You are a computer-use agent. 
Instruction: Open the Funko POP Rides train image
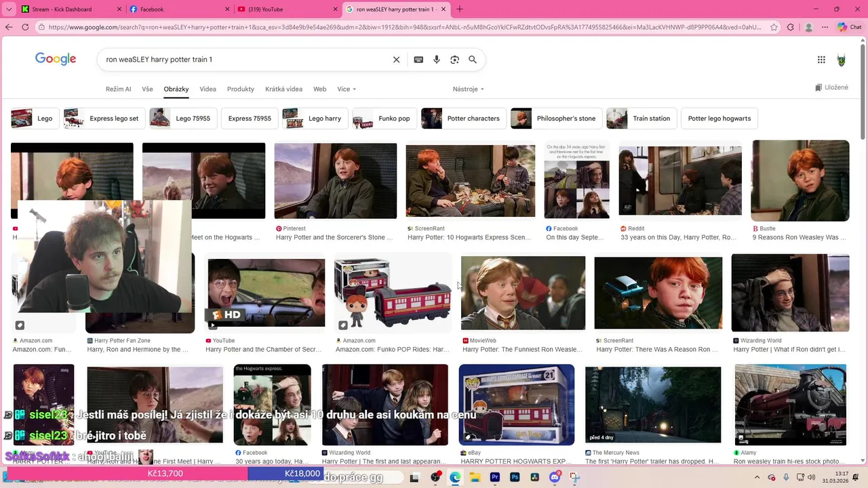pyautogui.click(x=393, y=293)
